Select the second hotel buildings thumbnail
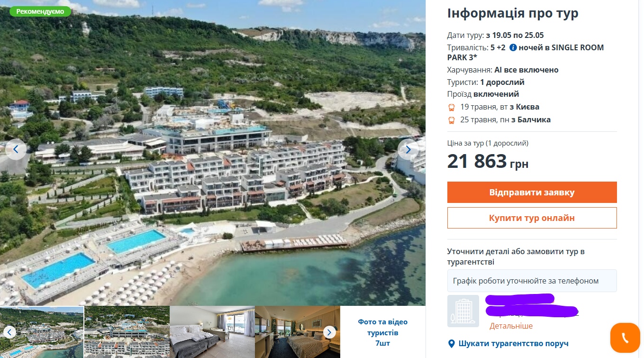 click(127, 332)
